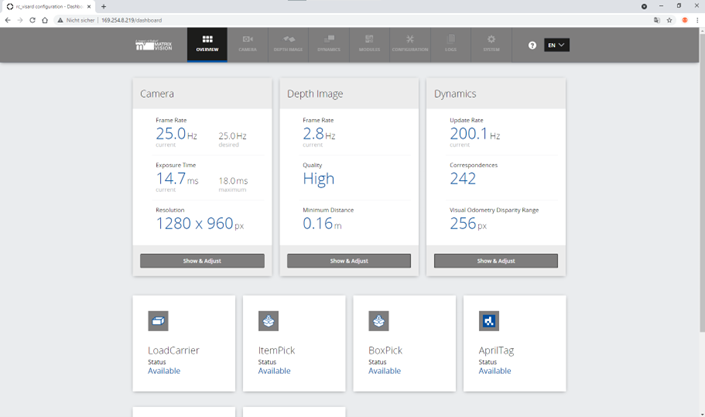Switch to the Camera navigation tab

248,43
